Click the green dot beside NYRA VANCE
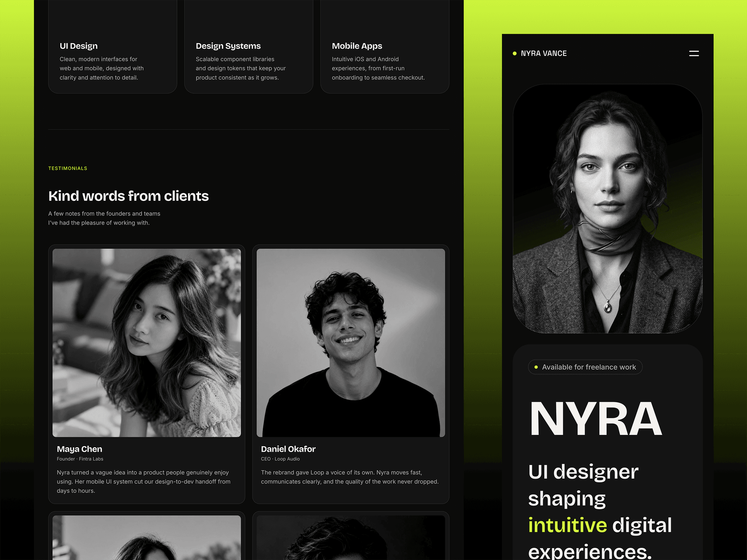This screenshot has width=747, height=560. pos(515,54)
